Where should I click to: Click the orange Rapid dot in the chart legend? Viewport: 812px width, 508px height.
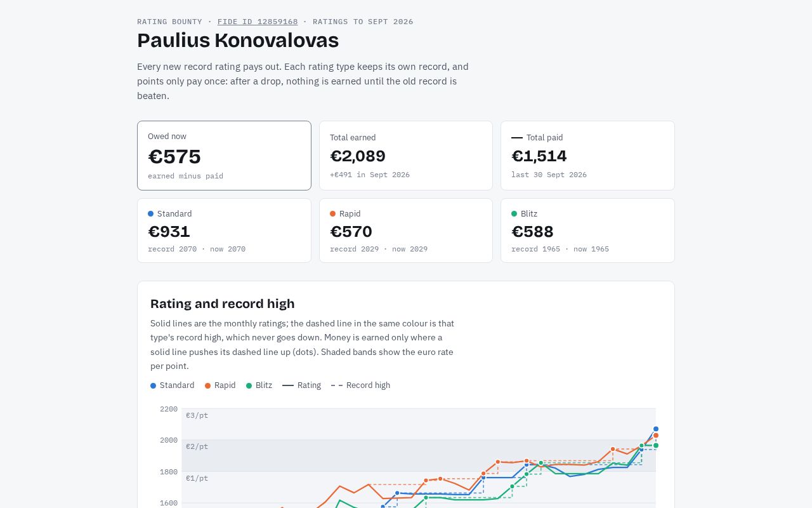(x=207, y=385)
